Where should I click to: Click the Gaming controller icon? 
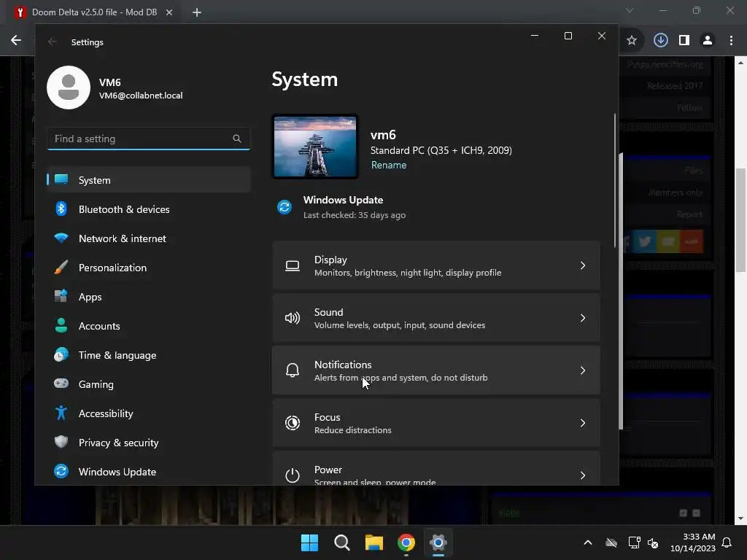click(61, 384)
